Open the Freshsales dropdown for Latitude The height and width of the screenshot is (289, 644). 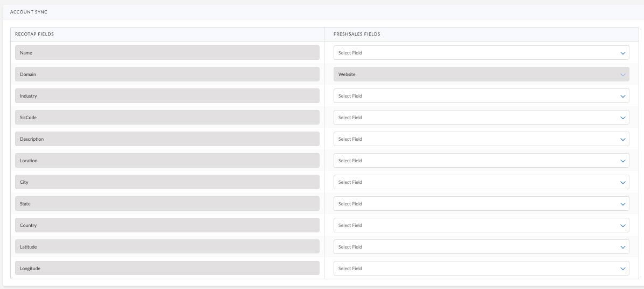[x=481, y=246]
